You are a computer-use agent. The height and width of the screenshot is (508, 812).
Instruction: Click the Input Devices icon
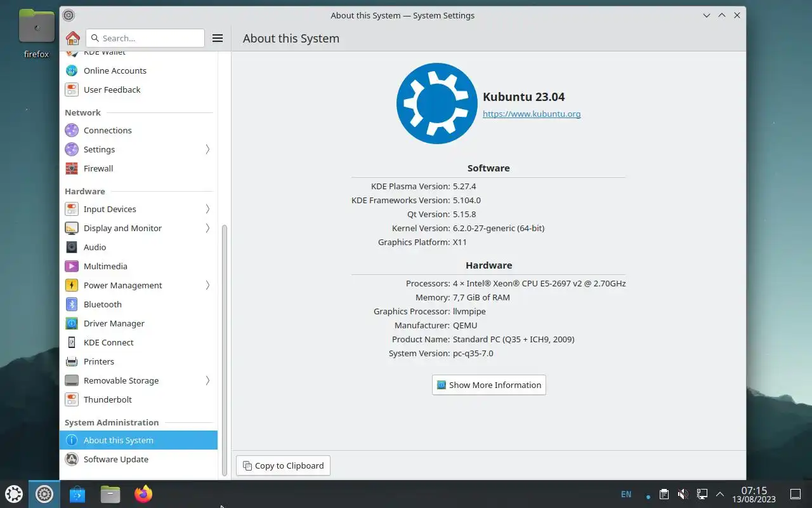pos(72,209)
